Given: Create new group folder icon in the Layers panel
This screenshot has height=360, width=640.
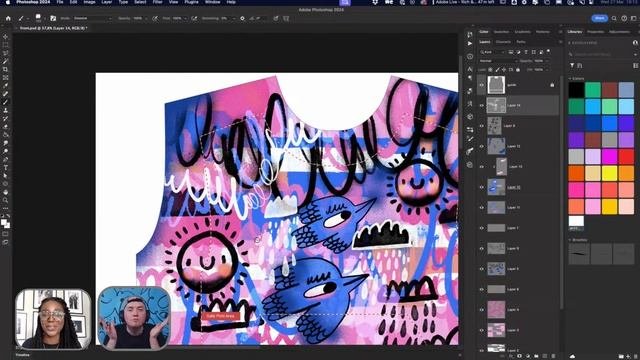Looking at the screenshot, I should (536, 356).
